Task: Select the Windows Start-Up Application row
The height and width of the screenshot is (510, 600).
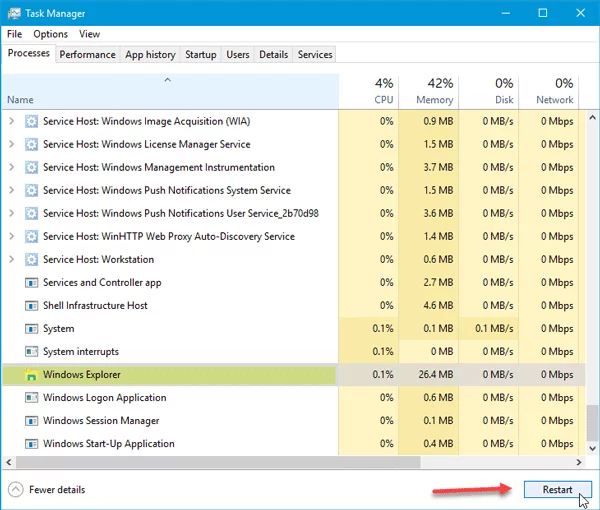Action: click(x=293, y=444)
